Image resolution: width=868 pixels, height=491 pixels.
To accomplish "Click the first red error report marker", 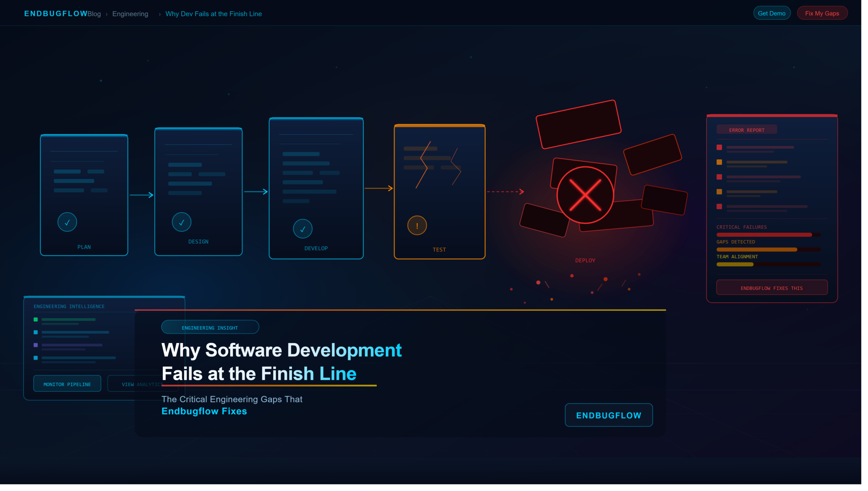I will (x=719, y=147).
